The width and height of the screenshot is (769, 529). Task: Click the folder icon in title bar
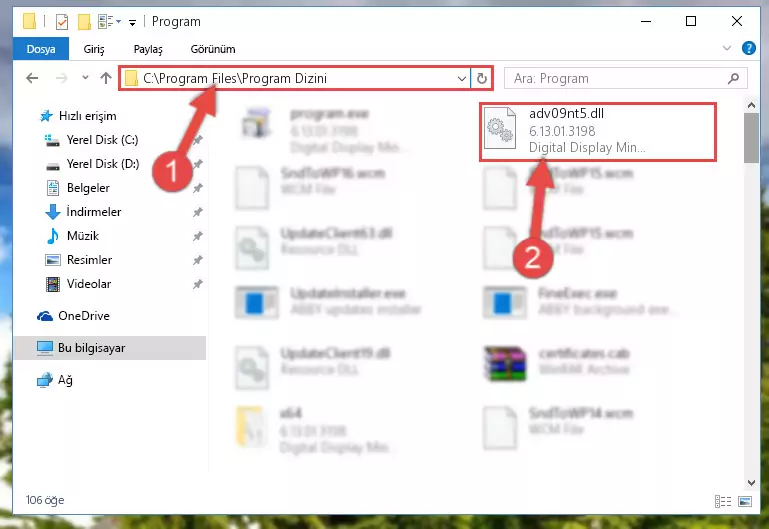point(29,21)
